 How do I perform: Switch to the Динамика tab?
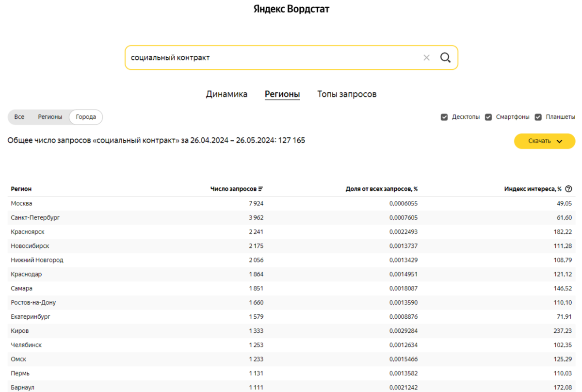pos(226,94)
